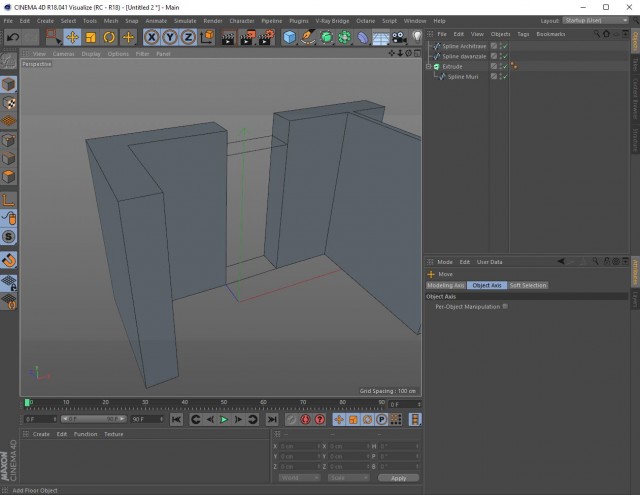Collapse the Extrude object tree
Screen dimensions: 640x495
[429, 67]
